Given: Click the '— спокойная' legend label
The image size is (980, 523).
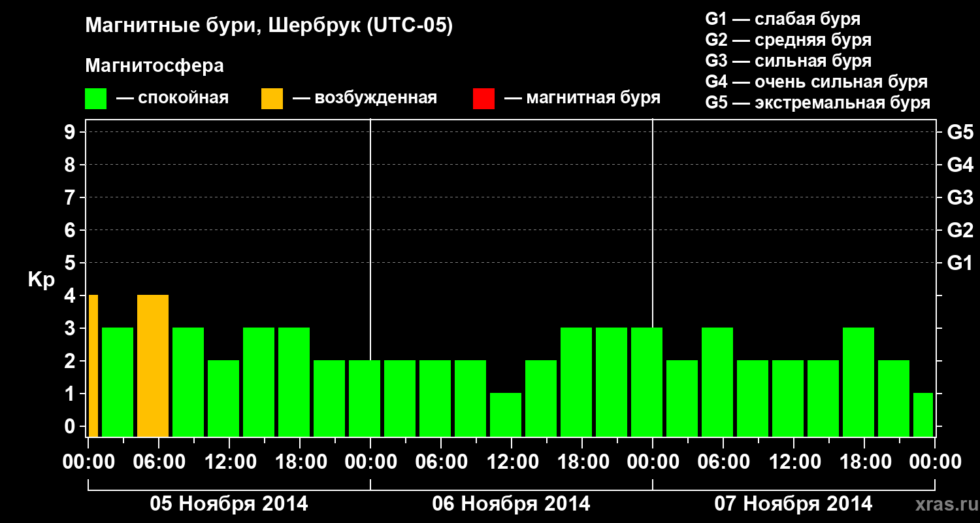Looking at the screenshot, I should [x=172, y=99].
